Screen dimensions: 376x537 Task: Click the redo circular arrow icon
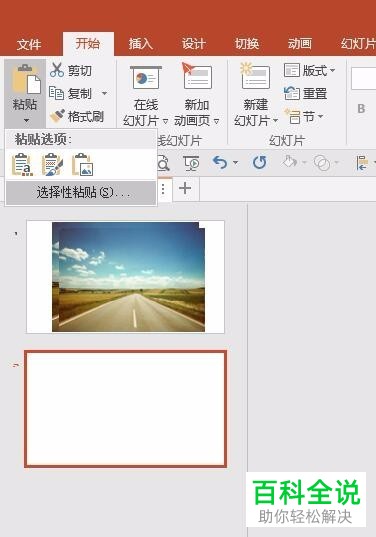(x=259, y=162)
